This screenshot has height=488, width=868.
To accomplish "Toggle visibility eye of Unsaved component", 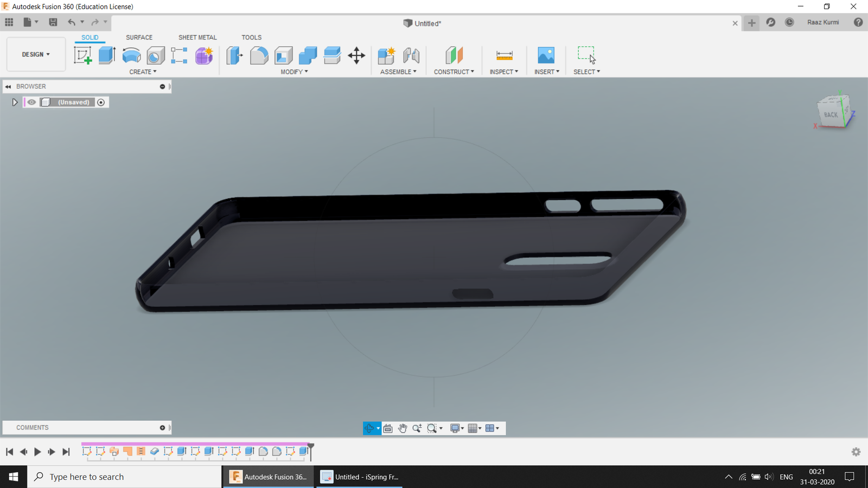I will point(31,102).
